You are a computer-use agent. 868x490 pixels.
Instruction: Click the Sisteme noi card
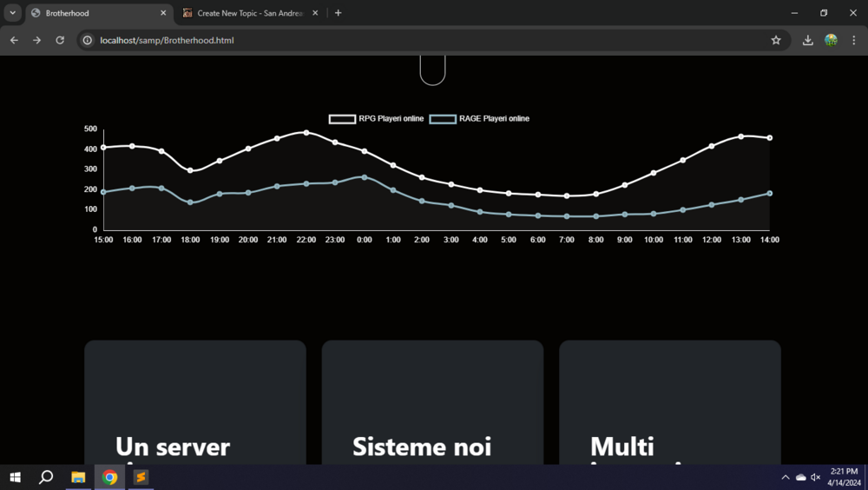(432, 402)
